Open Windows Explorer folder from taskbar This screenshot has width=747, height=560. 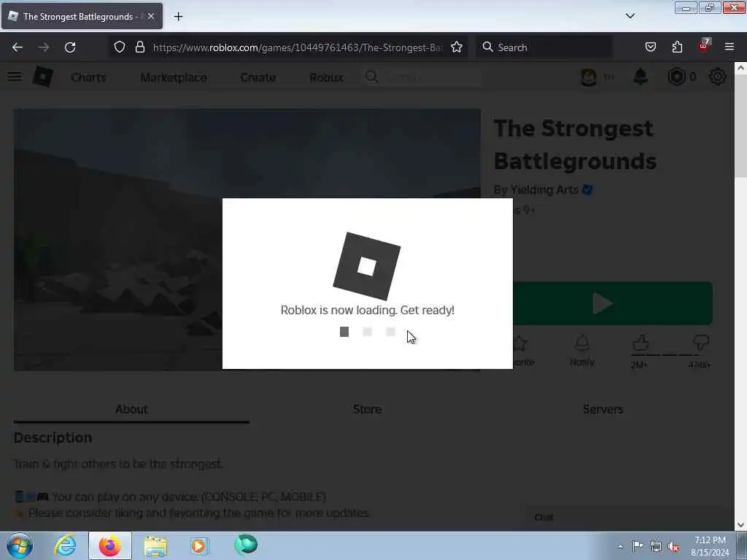(155, 545)
